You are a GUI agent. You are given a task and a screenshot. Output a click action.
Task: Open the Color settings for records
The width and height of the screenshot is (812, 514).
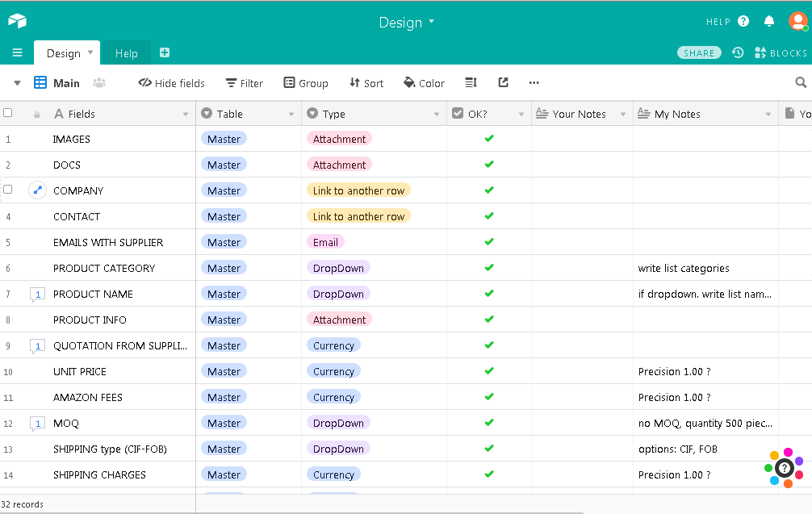point(424,82)
